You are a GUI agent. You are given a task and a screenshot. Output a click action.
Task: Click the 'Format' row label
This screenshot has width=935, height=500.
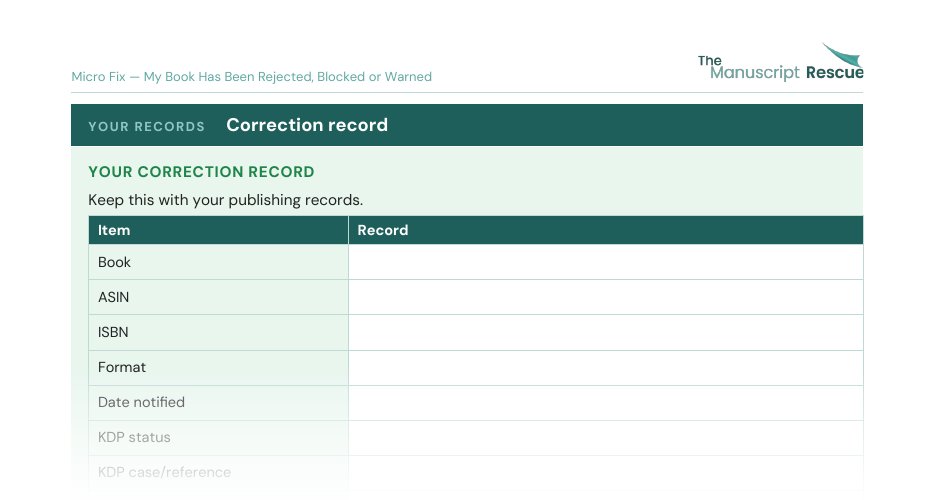click(x=122, y=367)
